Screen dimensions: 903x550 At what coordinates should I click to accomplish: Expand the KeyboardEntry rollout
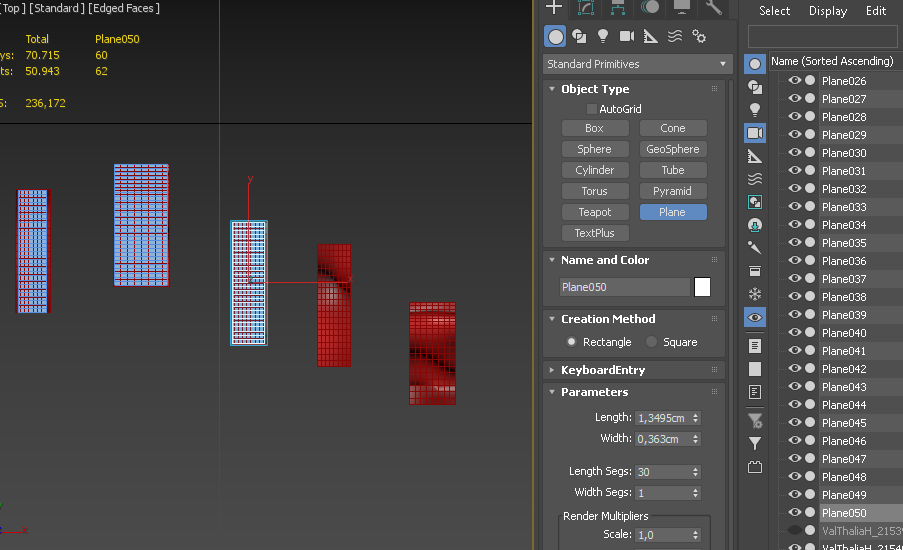point(602,370)
